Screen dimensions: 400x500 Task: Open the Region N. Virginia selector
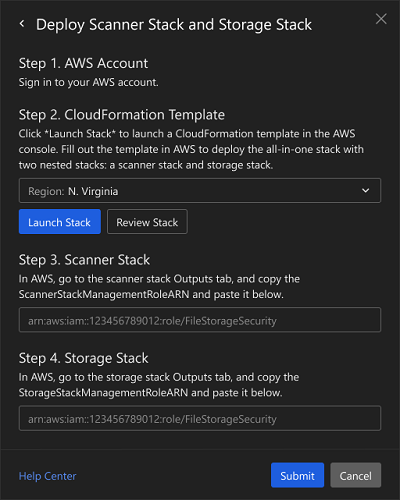[200, 191]
